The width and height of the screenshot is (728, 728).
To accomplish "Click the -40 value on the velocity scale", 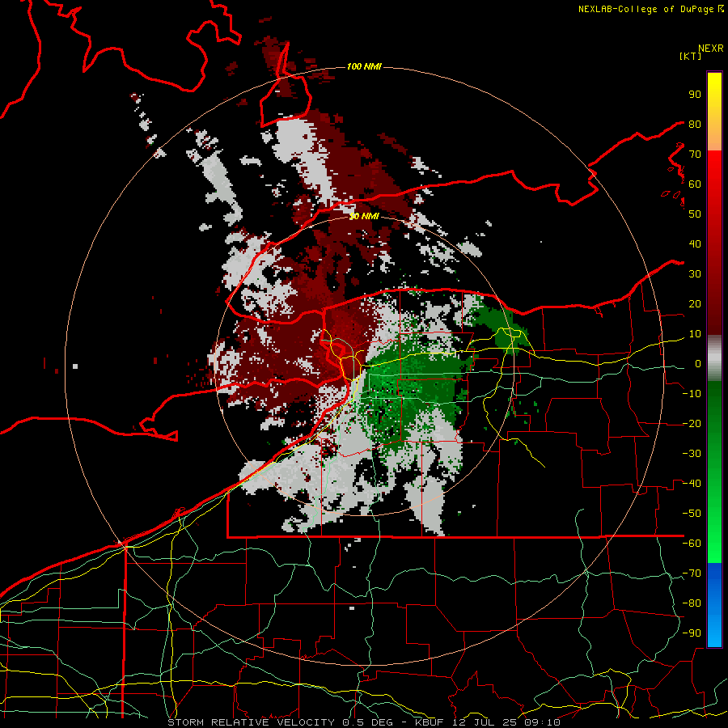I will point(692,484).
